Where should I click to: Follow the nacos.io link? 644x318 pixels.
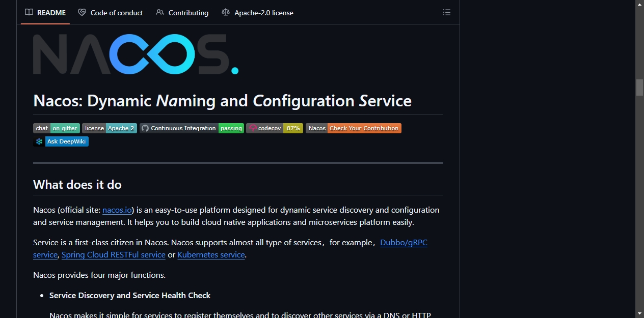[x=117, y=210]
